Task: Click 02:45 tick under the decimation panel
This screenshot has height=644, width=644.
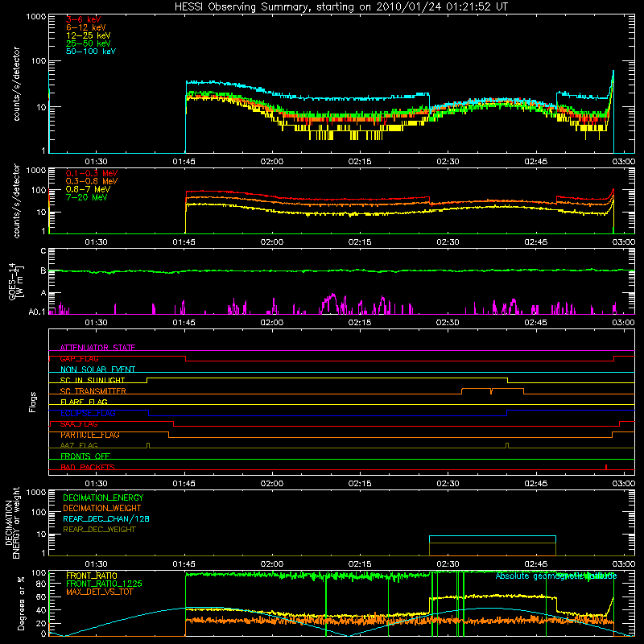Action: tap(535, 564)
